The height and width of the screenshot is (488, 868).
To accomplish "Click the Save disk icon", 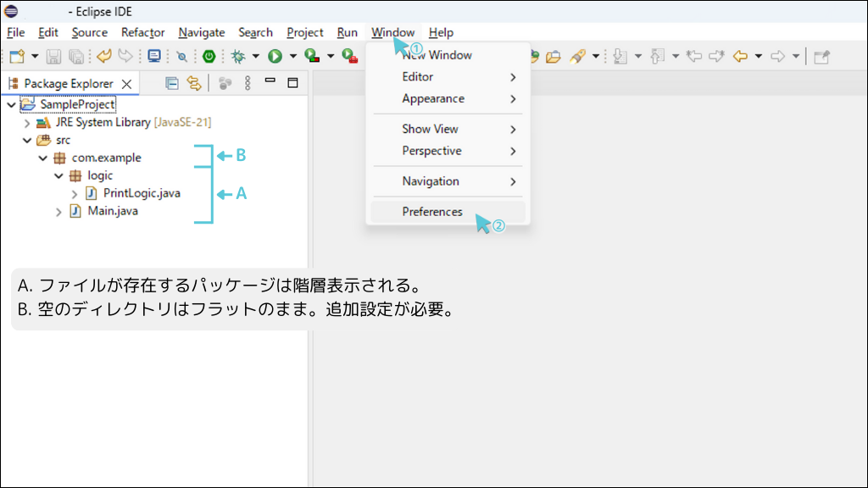I will 53,57.
